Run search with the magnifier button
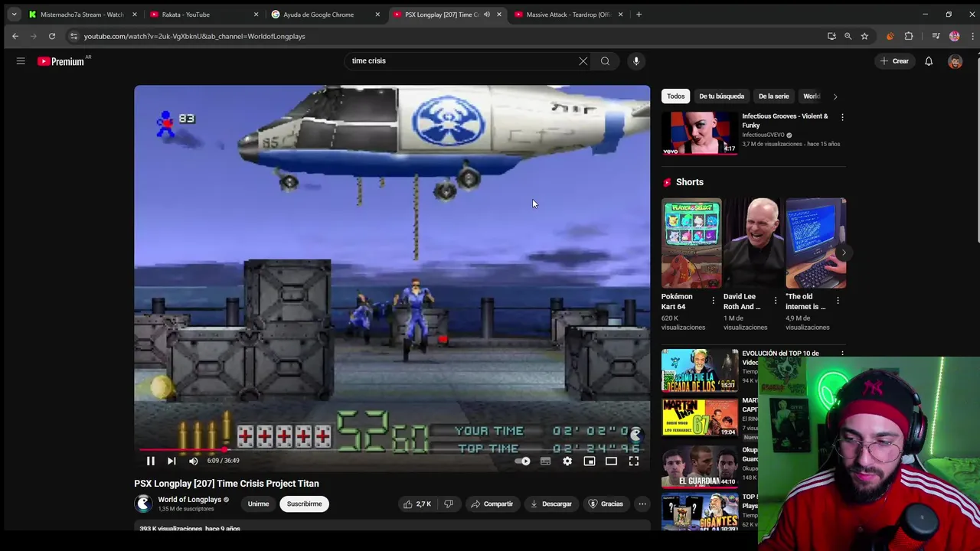980x551 pixels. 605,61
